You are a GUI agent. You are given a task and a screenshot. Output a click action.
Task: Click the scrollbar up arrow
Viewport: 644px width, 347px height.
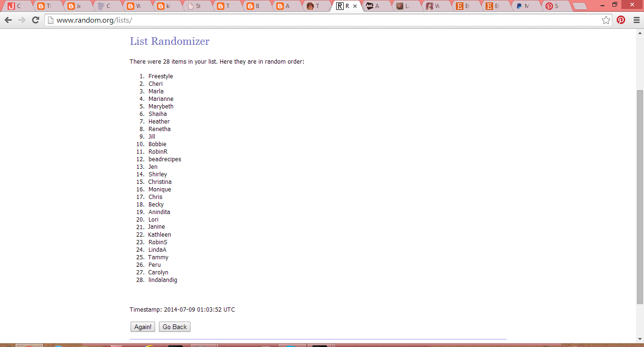[x=640, y=33]
